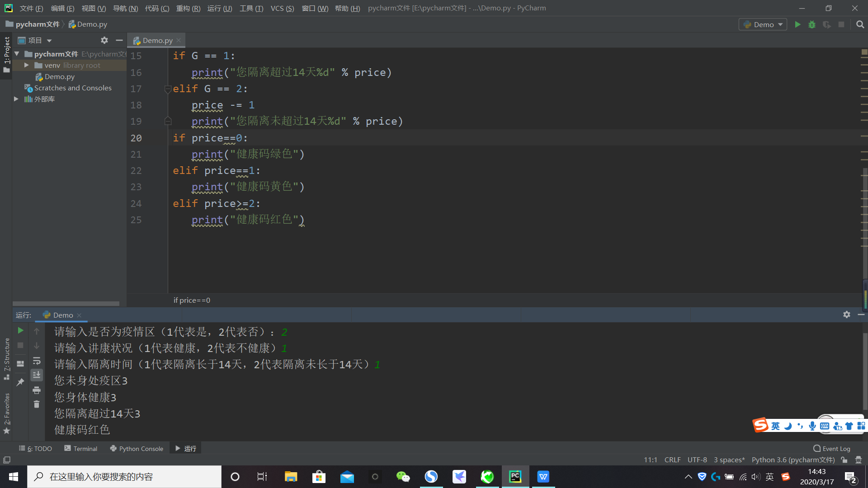Open the 重构 (R) menu
This screenshot has height=488, width=868.
(188, 8)
